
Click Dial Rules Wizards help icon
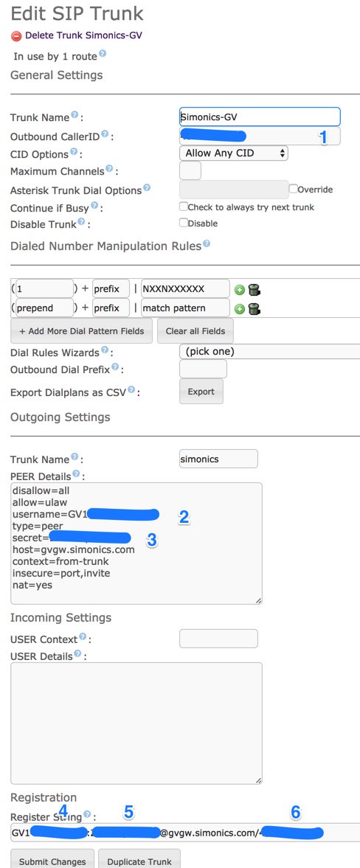click(x=104, y=351)
